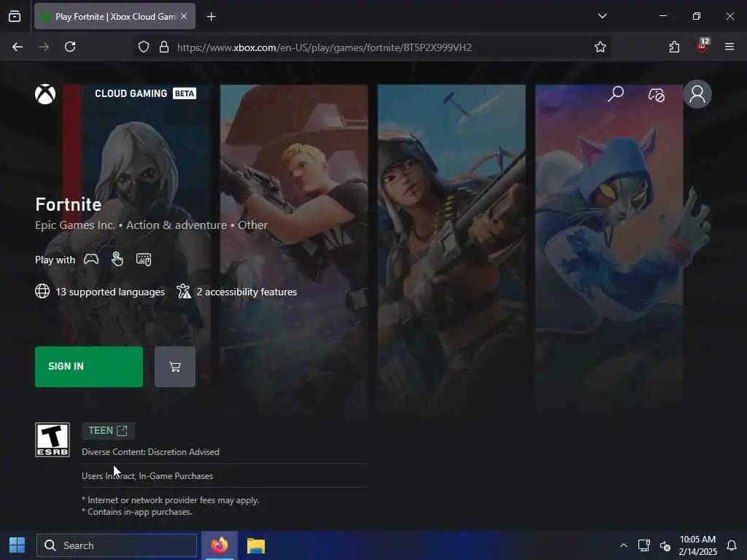Click the cat character artwork panel
Screen dimensions: 747x560
click(609, 248)
